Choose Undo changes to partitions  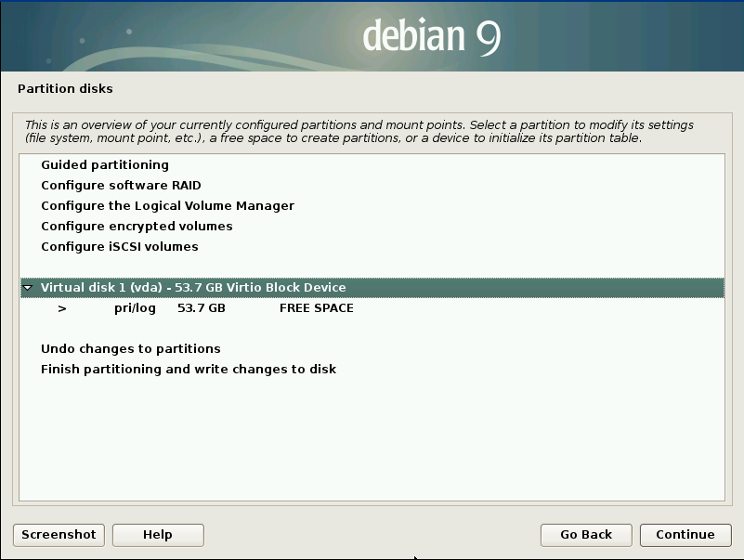point(131,349)
